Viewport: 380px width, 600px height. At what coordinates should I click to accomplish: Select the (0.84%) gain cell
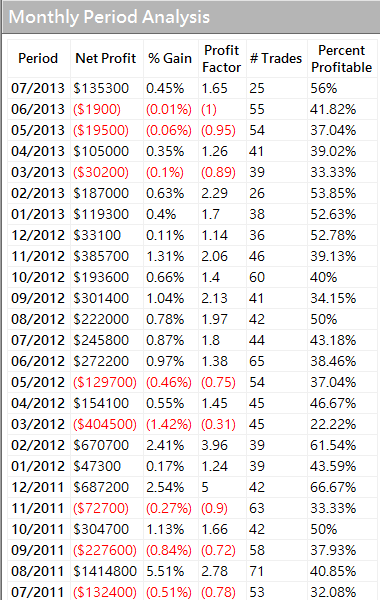169,550
